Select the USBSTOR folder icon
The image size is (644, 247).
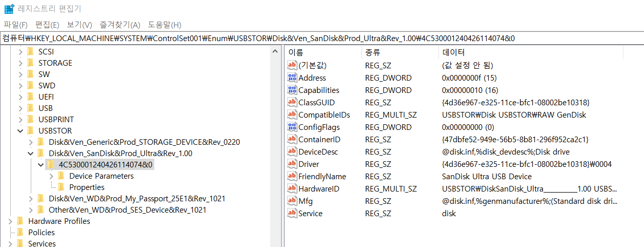click(x=30, y=131)
